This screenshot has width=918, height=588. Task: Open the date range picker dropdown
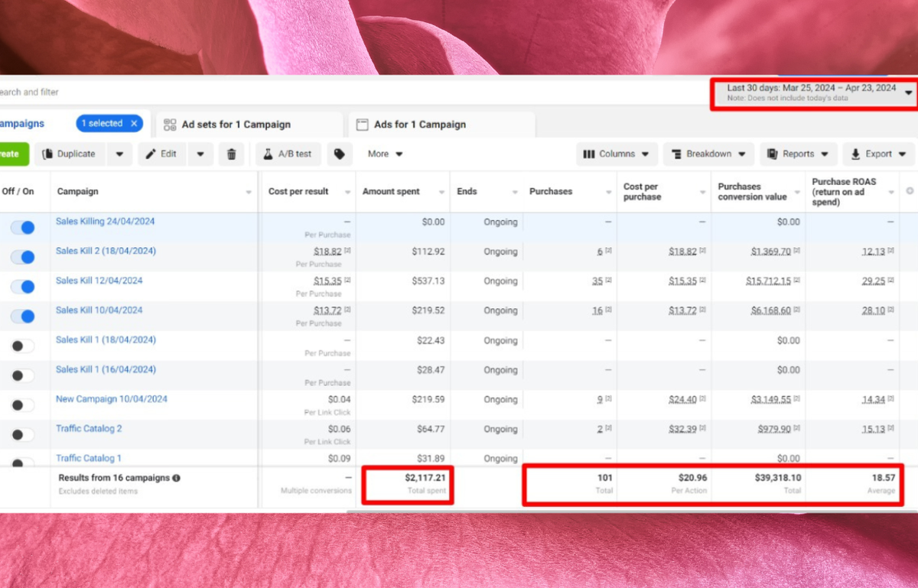click(x=815, y=93)
